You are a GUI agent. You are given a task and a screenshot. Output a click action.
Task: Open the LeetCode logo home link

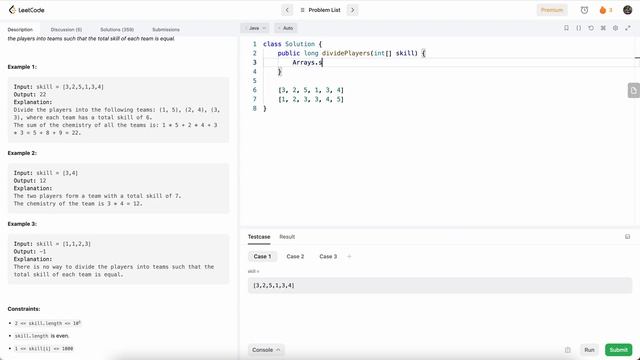[27, 10]
